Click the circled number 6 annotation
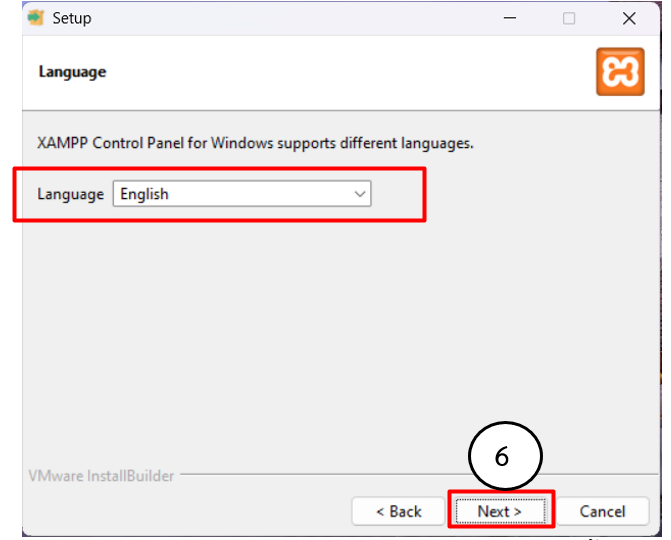 [504, 457]
